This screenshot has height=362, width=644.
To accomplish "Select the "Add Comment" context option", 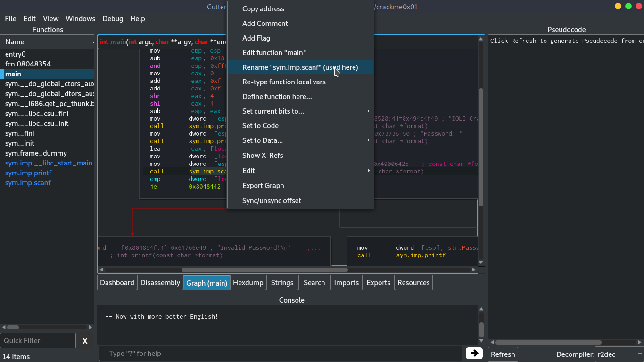I will pos(265,23).
